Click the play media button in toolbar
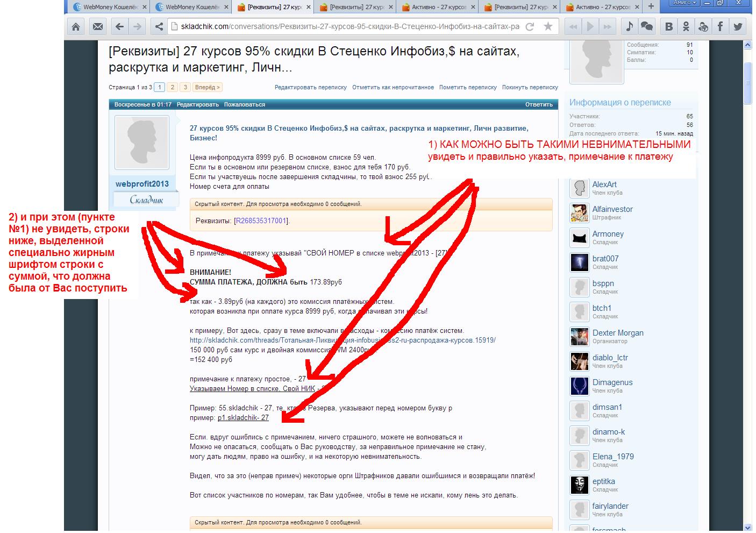The height and width of the screenshot is (533, 756). point(590,26)
